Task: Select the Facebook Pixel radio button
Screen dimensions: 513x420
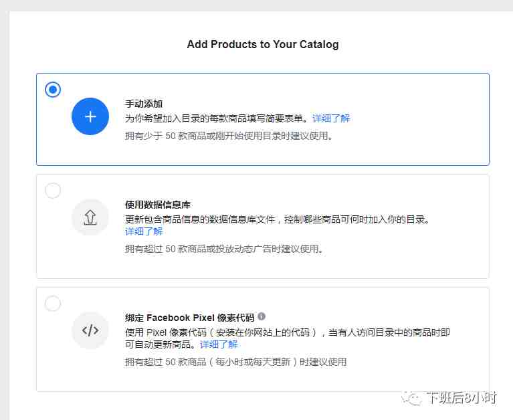Action: point(53,304)
